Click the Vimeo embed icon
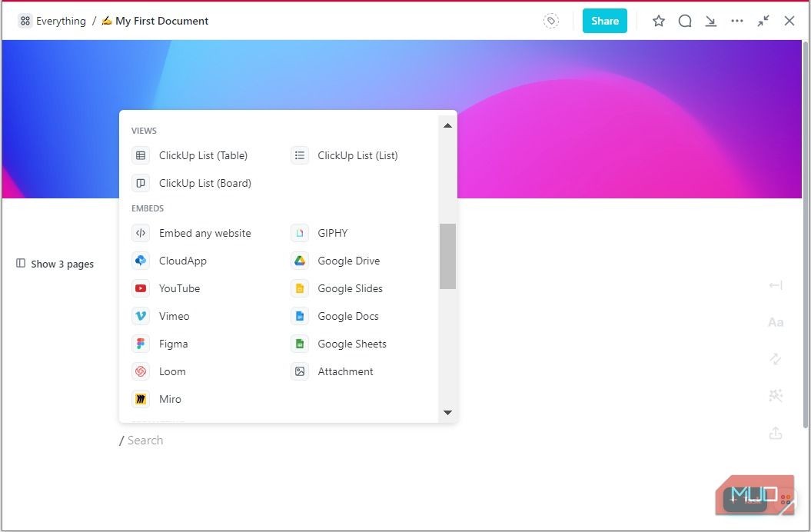 tap(141, 316)
